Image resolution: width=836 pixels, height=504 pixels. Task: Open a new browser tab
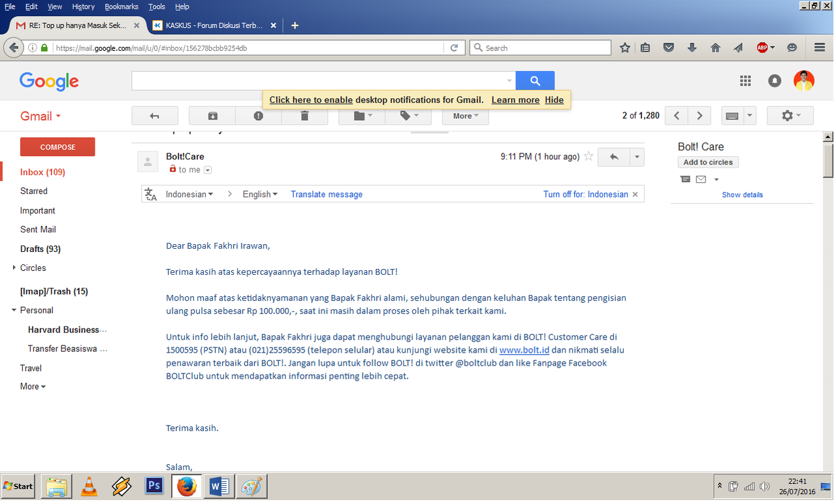[295, 25]
